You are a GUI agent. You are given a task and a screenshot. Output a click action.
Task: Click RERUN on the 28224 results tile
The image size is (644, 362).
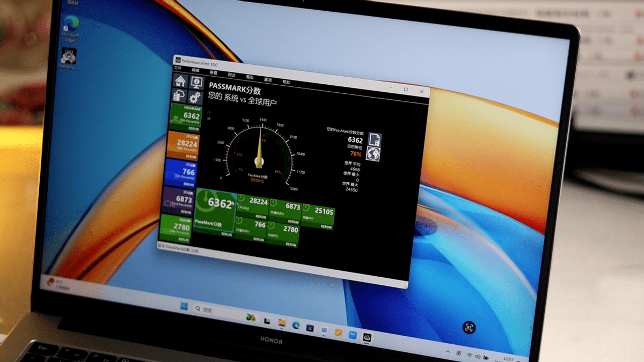260,217
